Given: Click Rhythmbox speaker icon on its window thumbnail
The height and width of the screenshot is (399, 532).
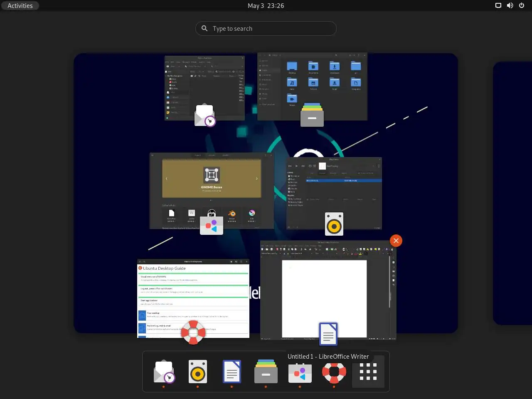Looking at the screenshot, I should [x=334, y=224].
